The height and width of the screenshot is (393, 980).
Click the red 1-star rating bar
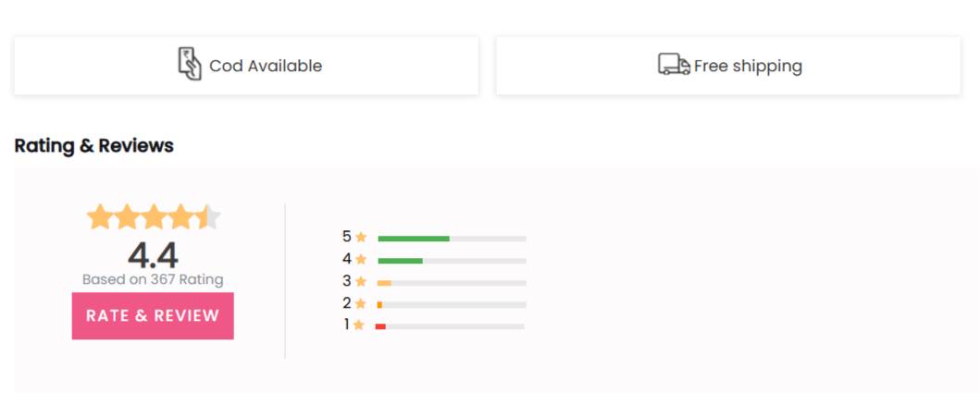[x=450, y=326]
